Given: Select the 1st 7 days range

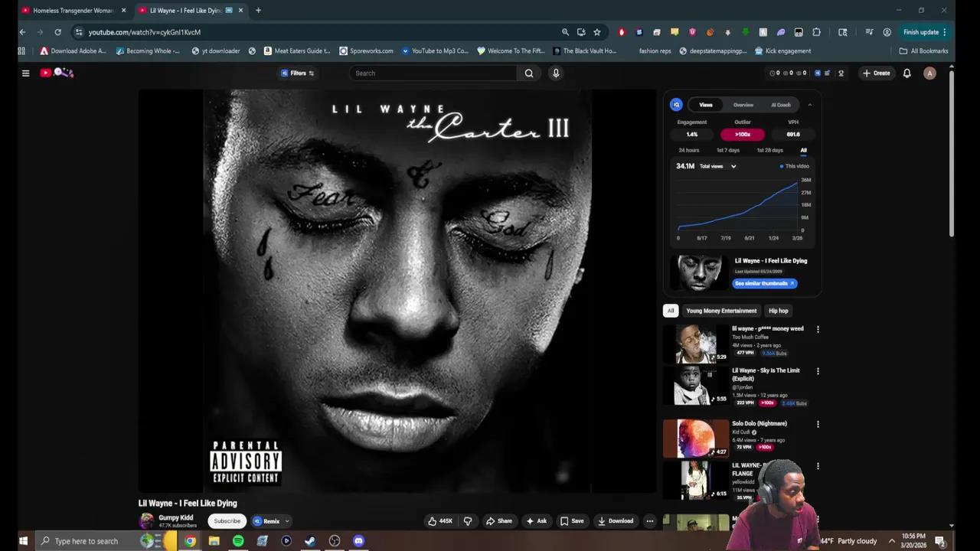Looking at the screenshot, I should (x=727, y=150).
